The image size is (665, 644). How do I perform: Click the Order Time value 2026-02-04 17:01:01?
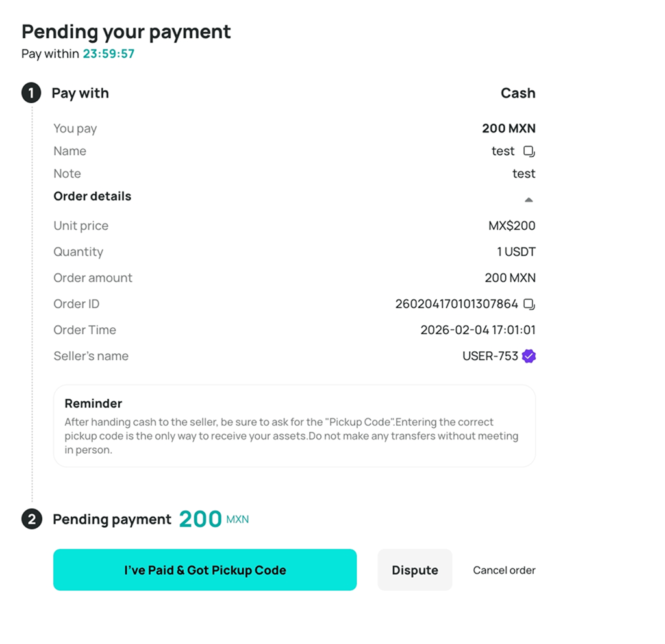(478, 330)
